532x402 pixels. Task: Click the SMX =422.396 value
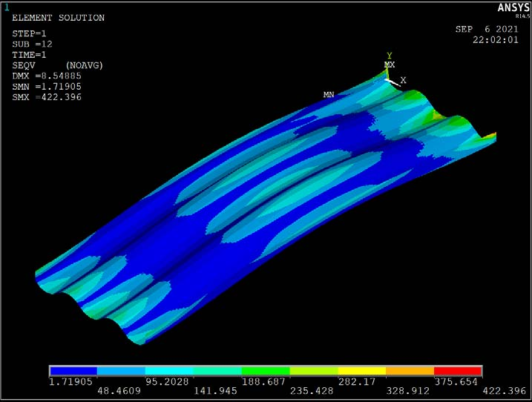pyautogui.click(x=47, y=97)
